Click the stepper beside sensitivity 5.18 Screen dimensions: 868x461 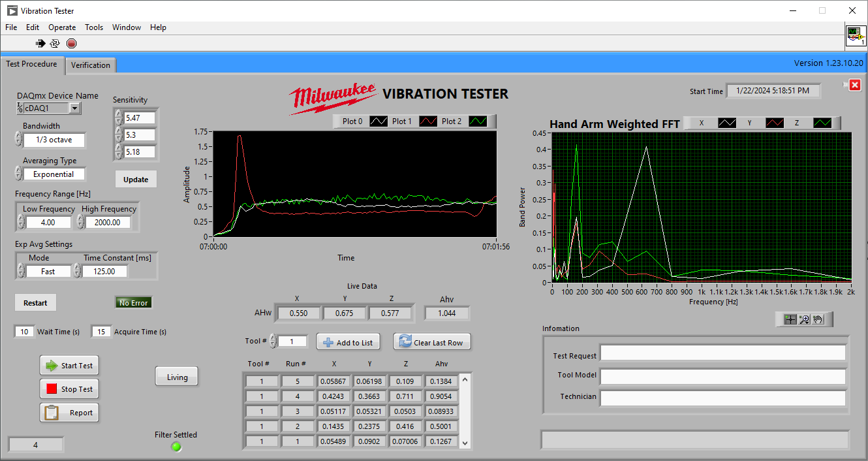click(x=118, y=151)
